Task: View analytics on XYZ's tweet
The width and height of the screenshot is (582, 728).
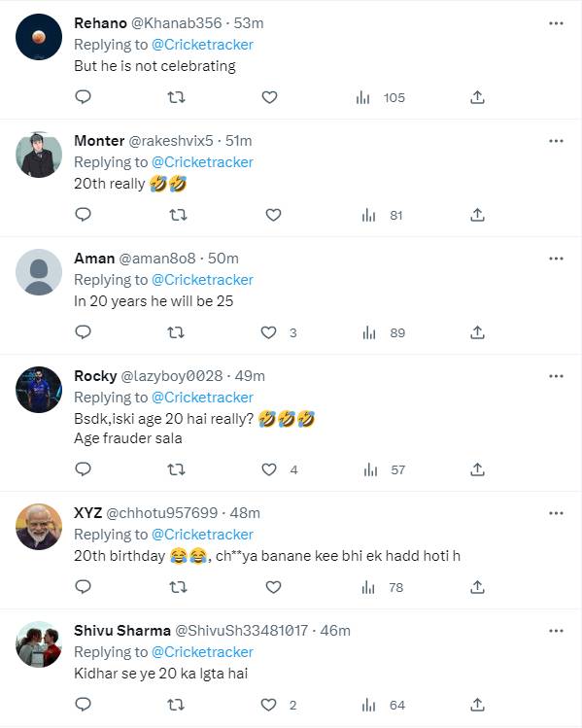Action: coord(382,587)
